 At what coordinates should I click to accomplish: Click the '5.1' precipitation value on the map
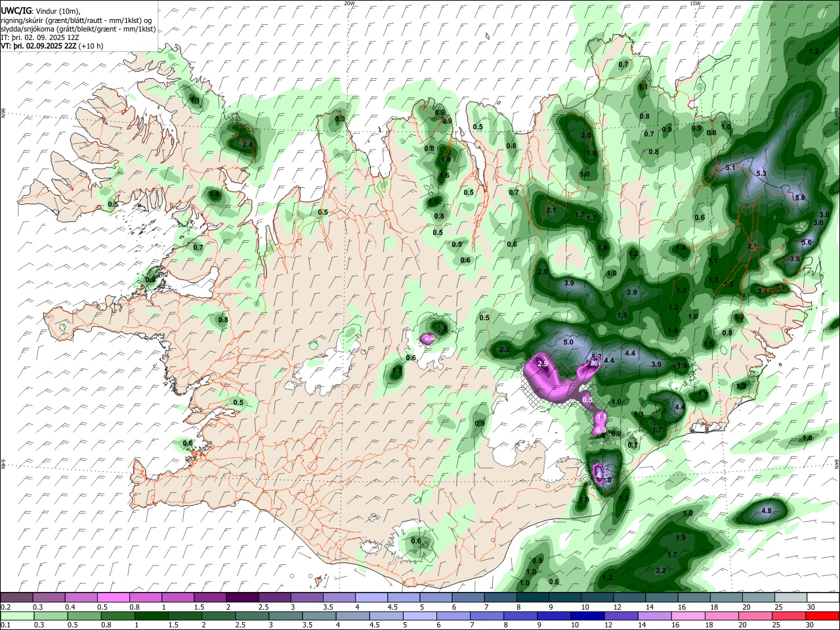731,168
